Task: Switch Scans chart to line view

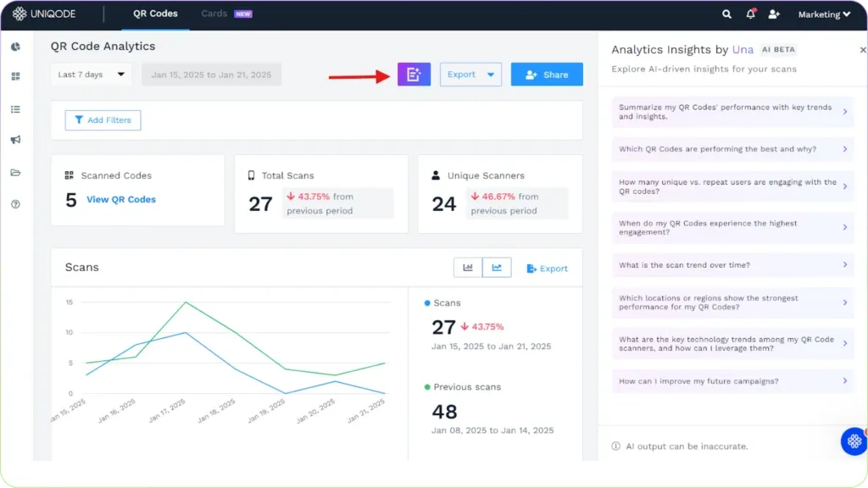Action: point(497,268)
